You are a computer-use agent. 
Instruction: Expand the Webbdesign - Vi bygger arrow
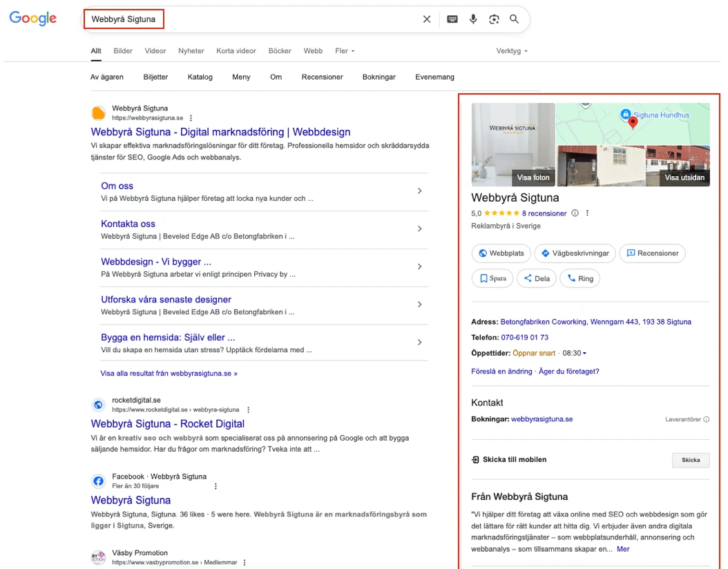pyautogui.click(x=419, y=267)
